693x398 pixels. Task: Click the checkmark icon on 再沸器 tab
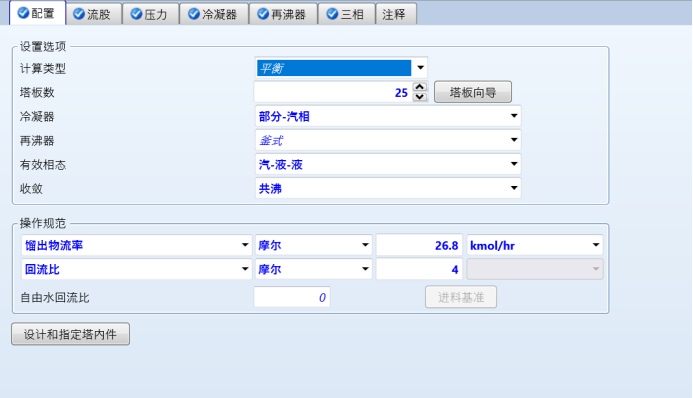pos(263,14)
